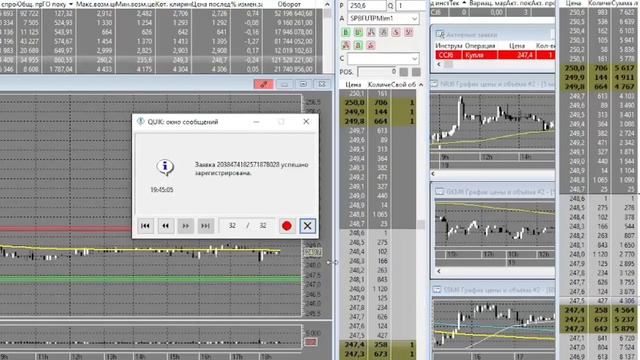The width and height of the screenshot is (640, 360).
Task: Go to the first message in the QUIK dialog
Action: click(145, 226)
